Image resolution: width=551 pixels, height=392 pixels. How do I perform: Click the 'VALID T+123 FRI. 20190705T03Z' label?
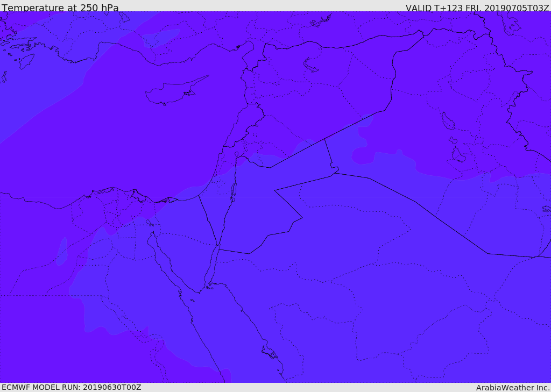[477, 8]
